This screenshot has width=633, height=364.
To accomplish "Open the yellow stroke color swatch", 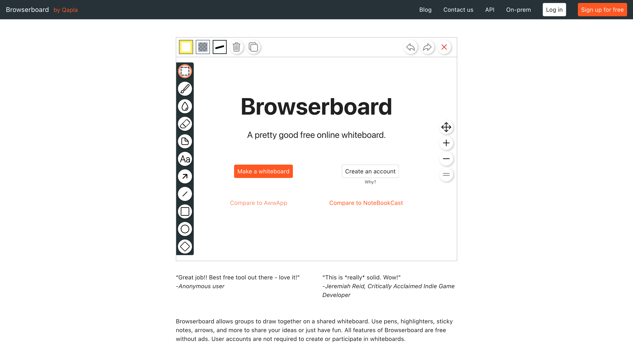I will 186,47.
